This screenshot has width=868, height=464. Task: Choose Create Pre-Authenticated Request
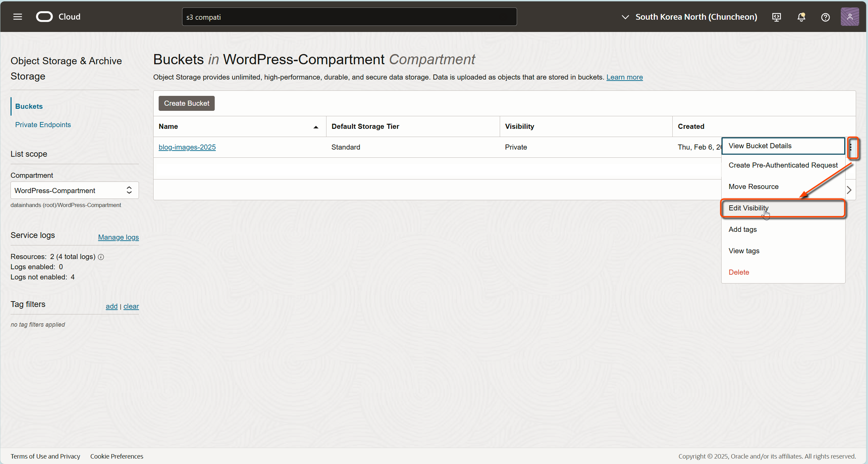click(x=783, y=165)
